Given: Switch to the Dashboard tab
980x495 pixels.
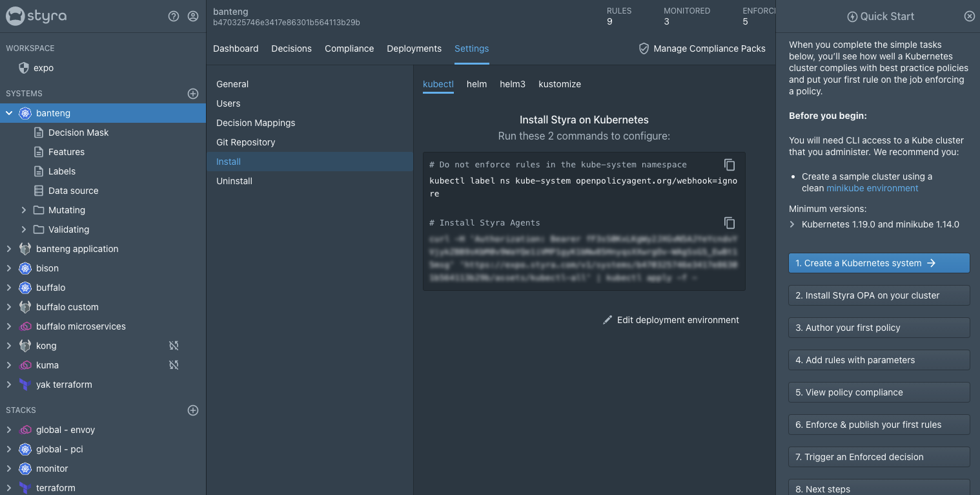Looking at the screenshot, I should point(236,48).
